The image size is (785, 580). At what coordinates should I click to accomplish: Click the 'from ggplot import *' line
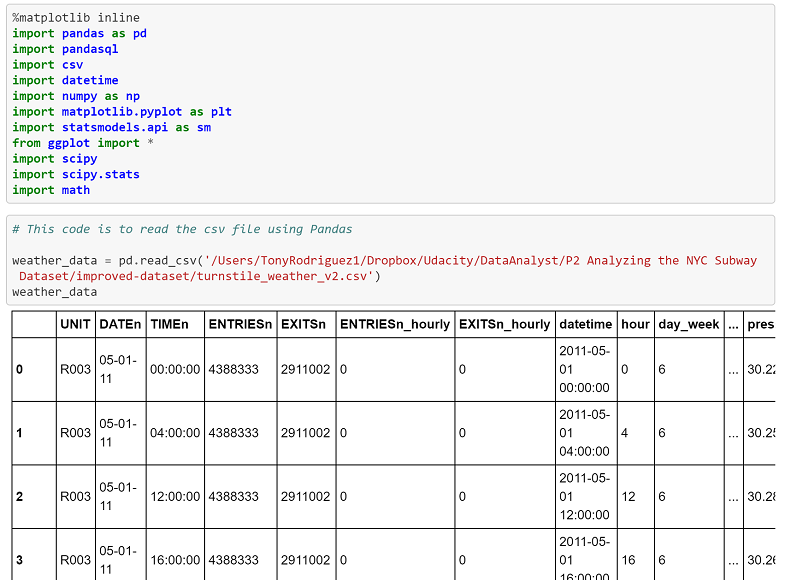(x=83, y=143)
